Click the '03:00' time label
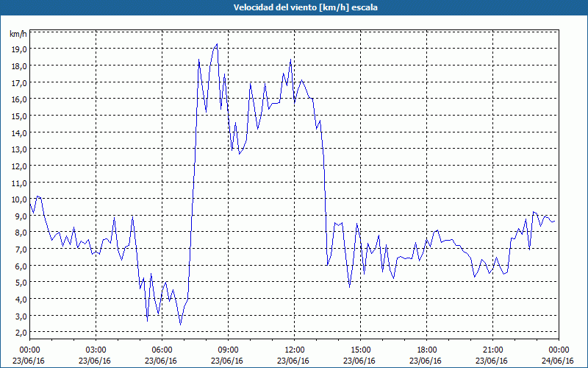 96,350
